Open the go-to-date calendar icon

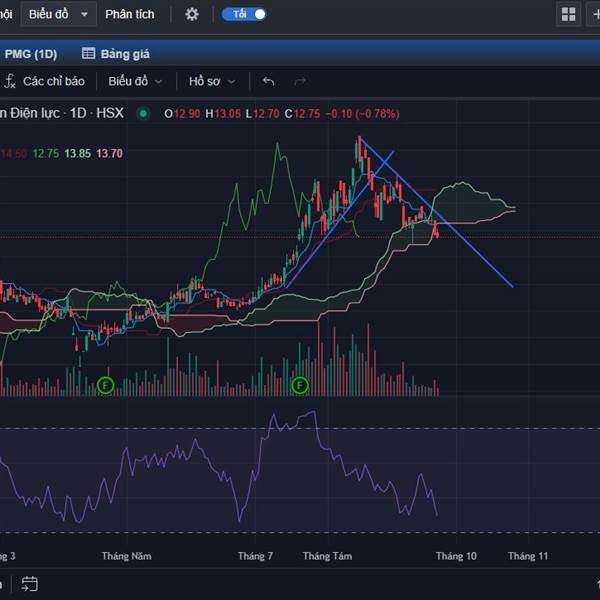pos(30,584)
